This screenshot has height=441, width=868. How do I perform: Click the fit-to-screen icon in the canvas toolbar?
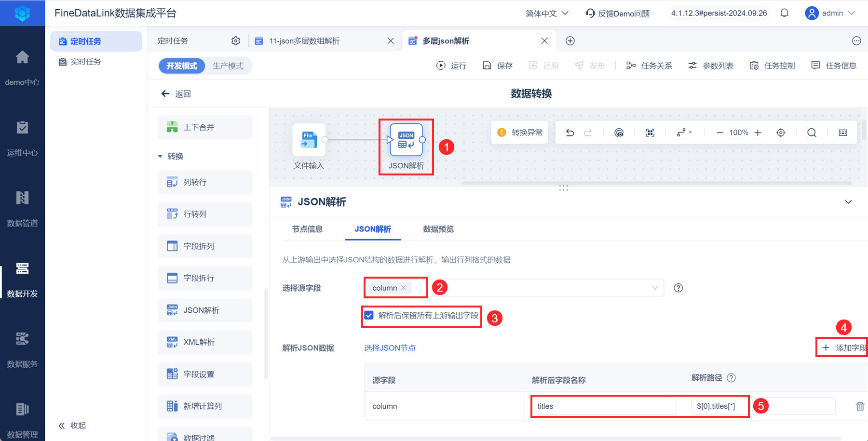(x=650, y=133)
